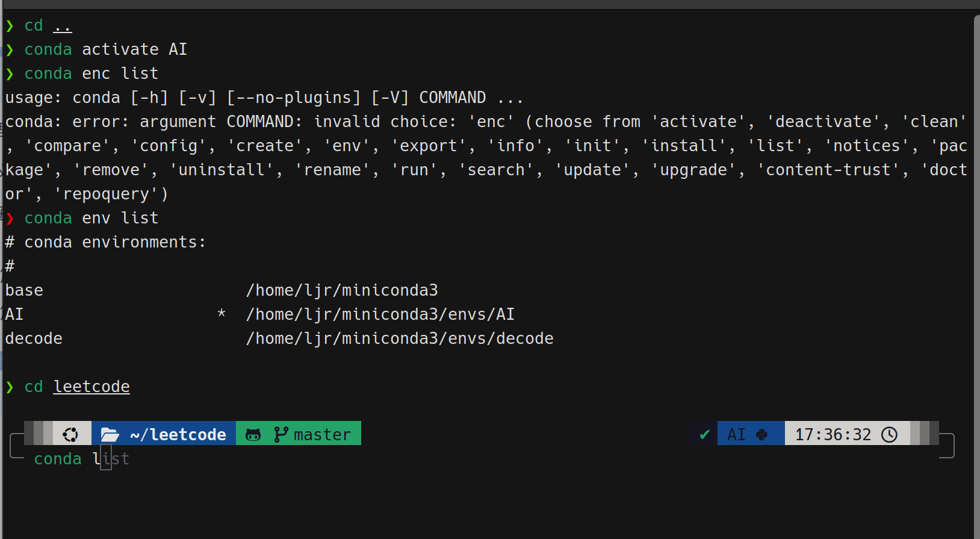
Task: Click the ~/leetcode path segment
Action: (x=178, y=434)
